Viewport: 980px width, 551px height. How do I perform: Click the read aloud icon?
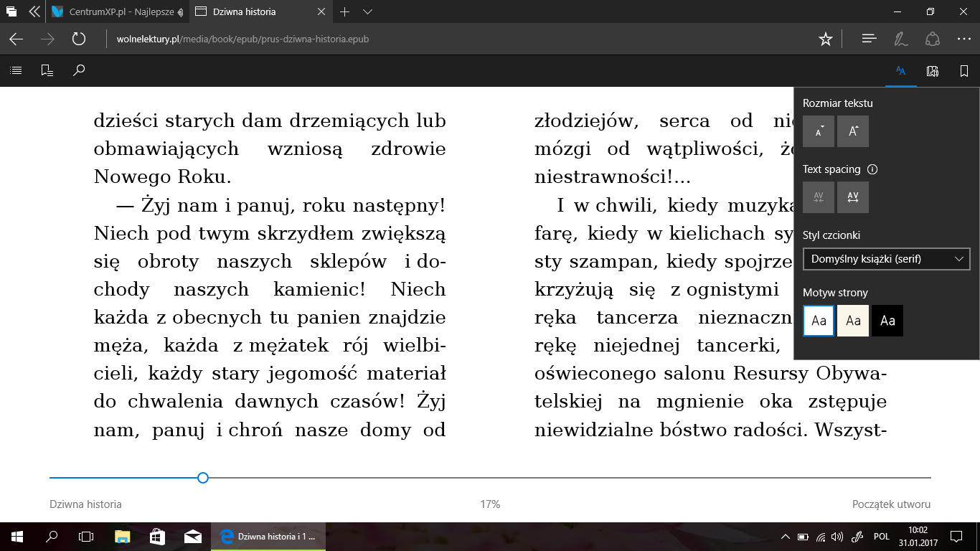pos(933,70)
